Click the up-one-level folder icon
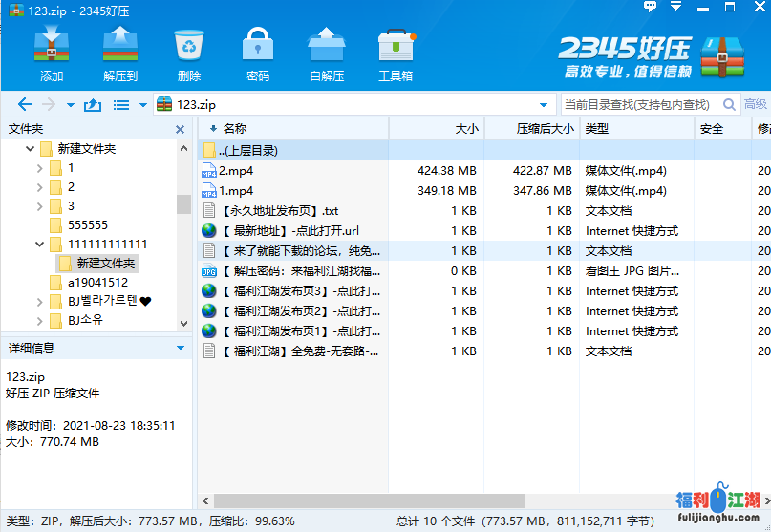771x532 pixels. [x=93, y=105]
